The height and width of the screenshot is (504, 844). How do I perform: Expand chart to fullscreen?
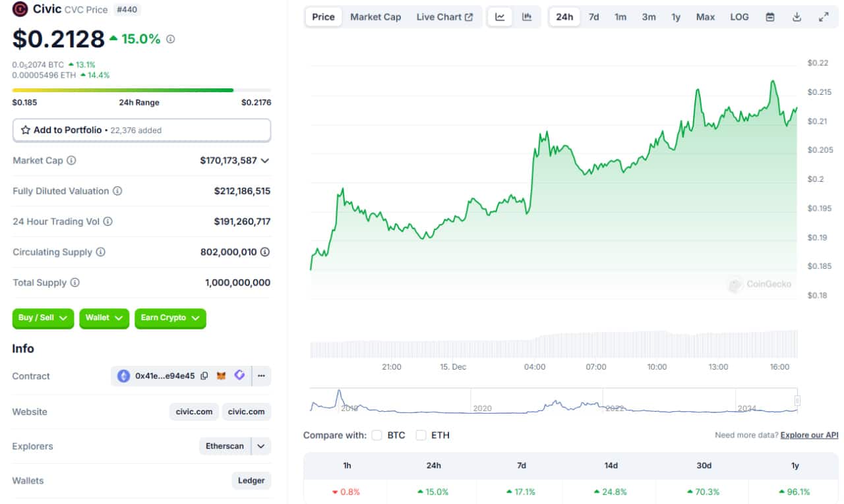click(x=824, y=17)
